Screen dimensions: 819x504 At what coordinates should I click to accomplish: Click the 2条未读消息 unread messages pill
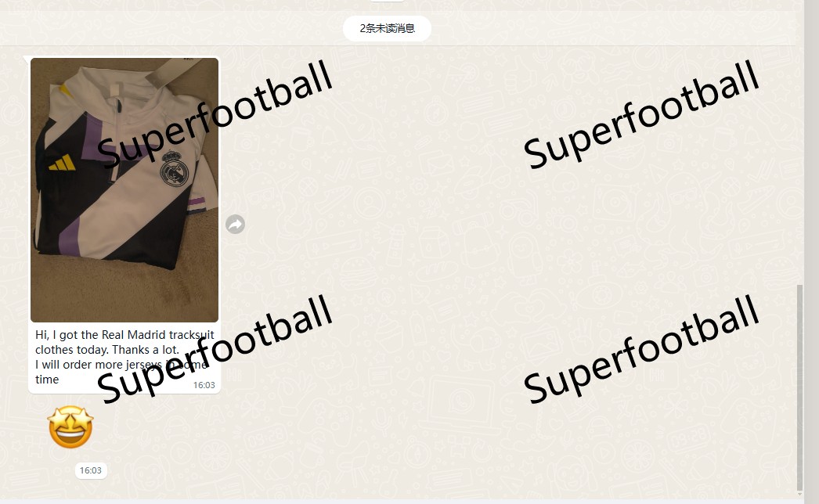coord(387,28)
